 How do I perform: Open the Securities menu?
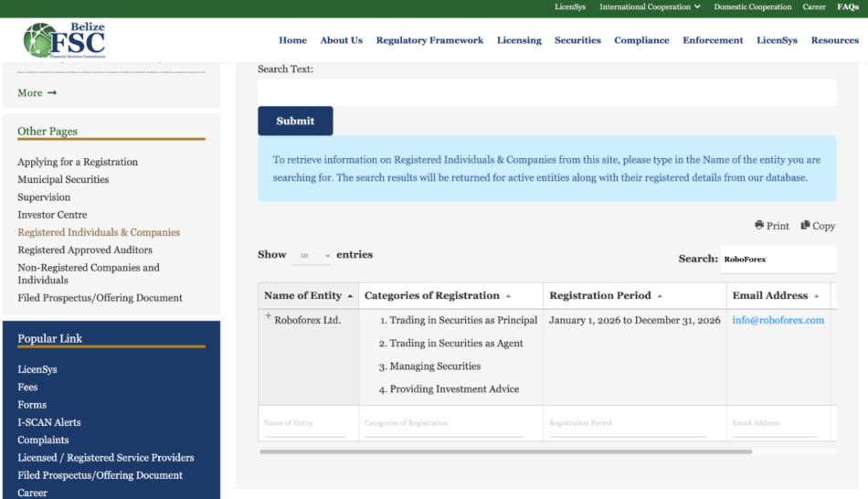(577, 40)
